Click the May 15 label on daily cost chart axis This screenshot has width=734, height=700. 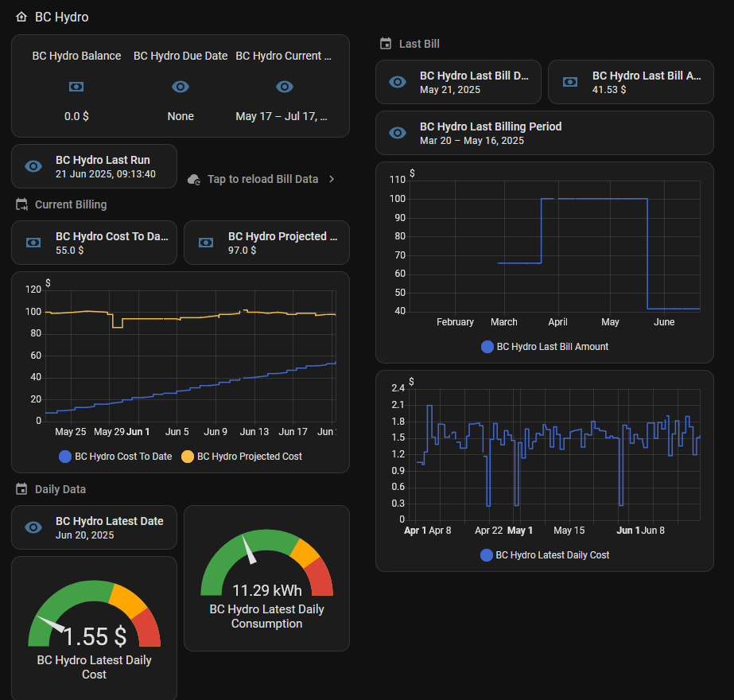[x=569, y=531]
